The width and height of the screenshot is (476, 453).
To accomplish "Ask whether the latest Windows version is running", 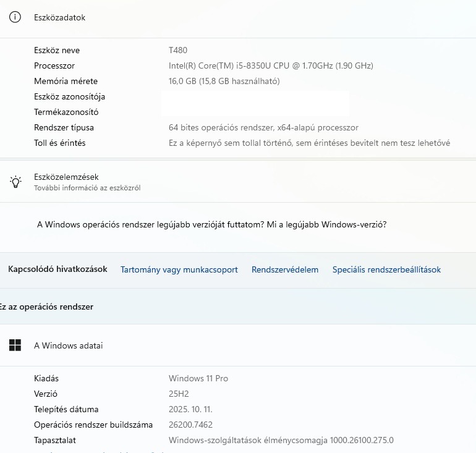I will (x=212, y=225).
